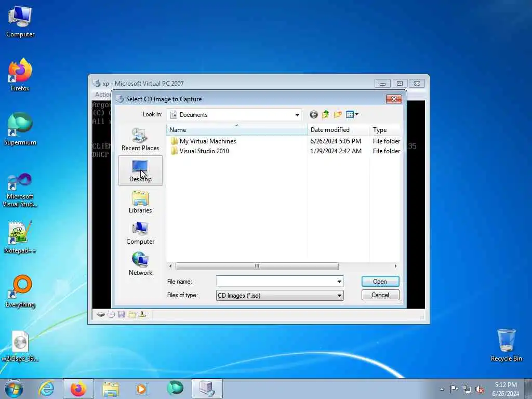Close the Select CD Image dialog
This screenshot has height=399, width=532.
(x=394, y=99)
